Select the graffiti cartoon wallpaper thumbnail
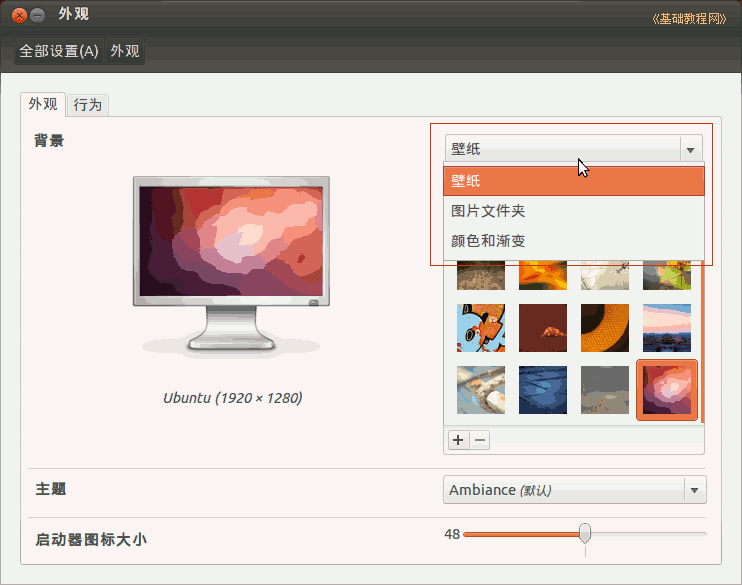The height and width of the screenshot is (585, 742). 481,328
